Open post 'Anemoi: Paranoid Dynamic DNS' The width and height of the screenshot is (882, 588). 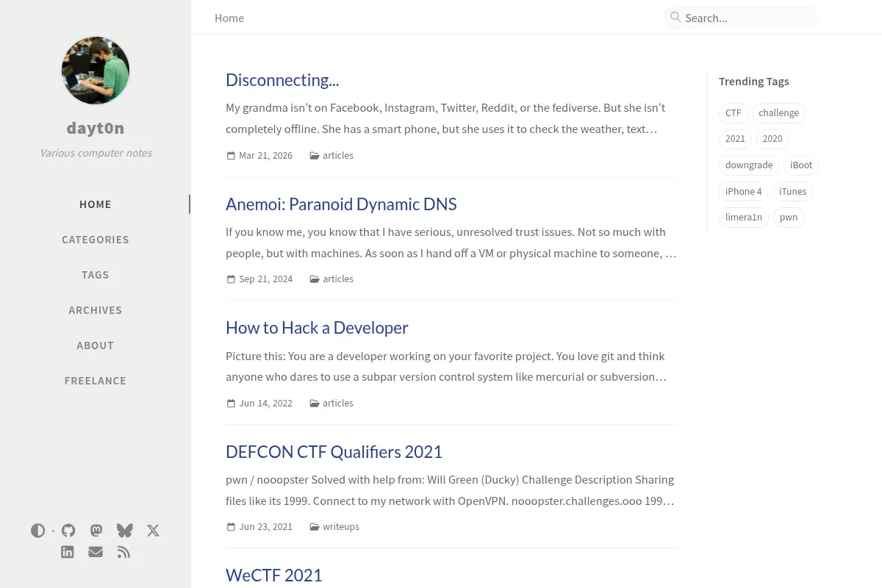[341, 204]
